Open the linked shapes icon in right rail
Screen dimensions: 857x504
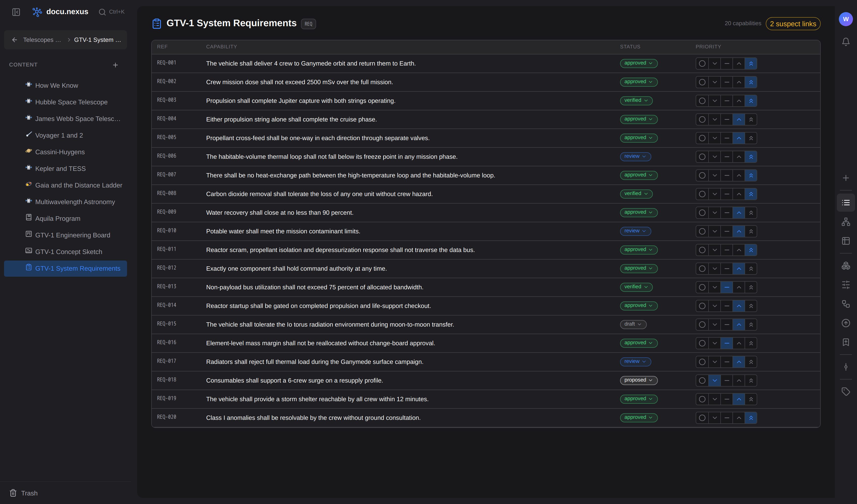(x=846, y=304)
